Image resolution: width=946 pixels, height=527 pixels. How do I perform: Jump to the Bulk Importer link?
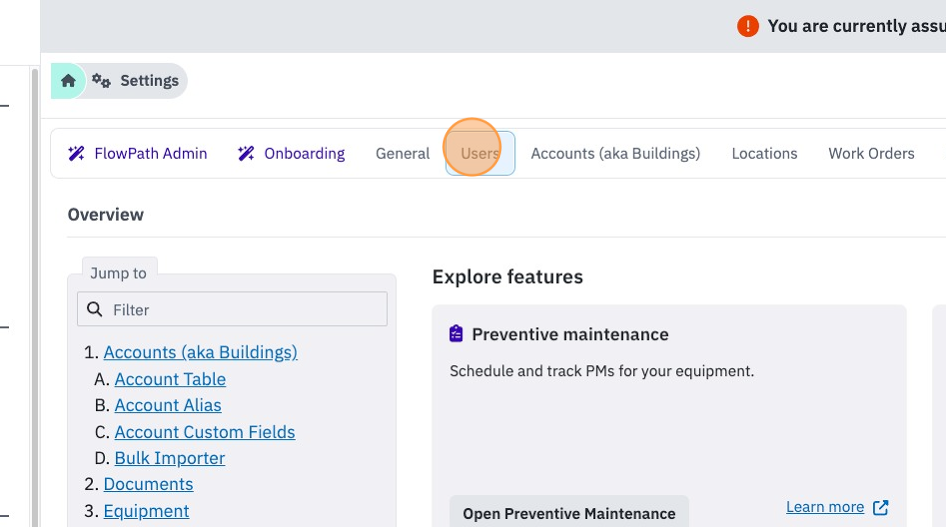click(170, 458)
